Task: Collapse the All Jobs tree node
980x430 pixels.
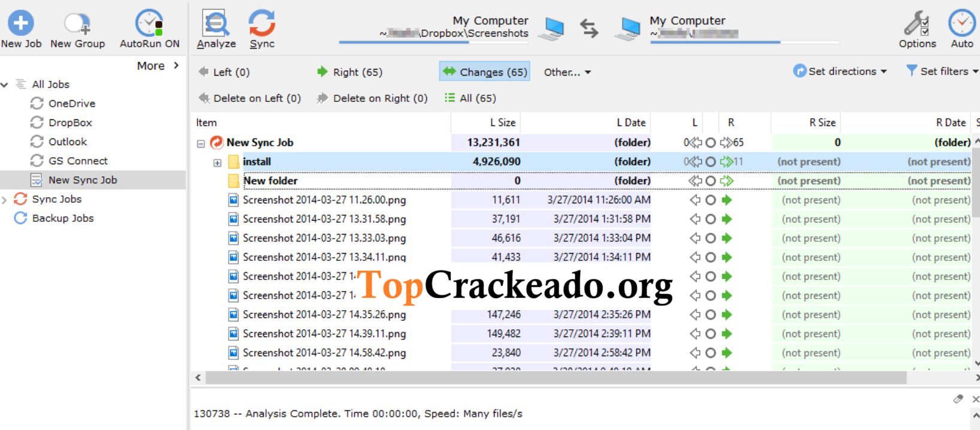Action: (5, 85)
